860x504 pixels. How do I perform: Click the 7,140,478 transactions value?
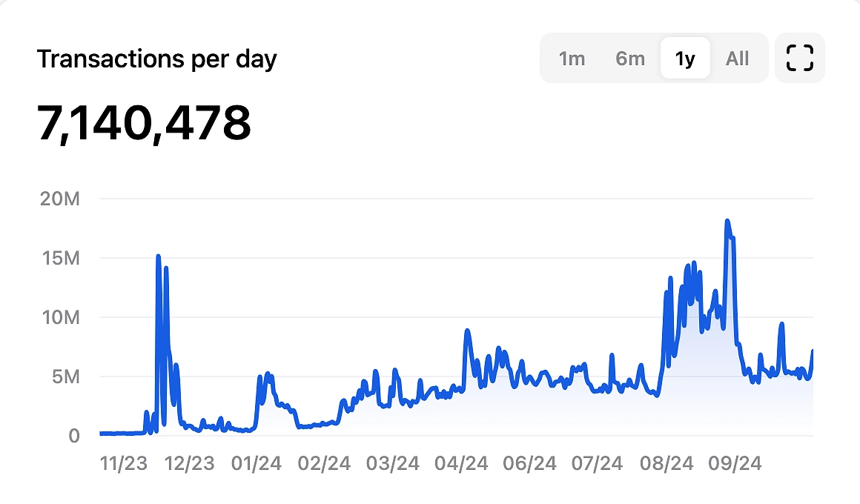tap(144, 123)
